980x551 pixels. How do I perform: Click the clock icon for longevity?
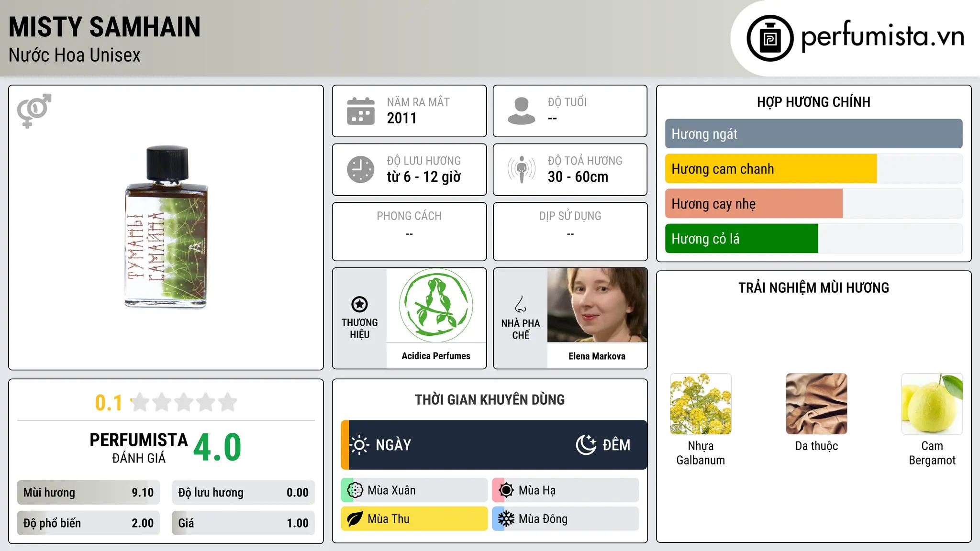click(x=361, y=169)
